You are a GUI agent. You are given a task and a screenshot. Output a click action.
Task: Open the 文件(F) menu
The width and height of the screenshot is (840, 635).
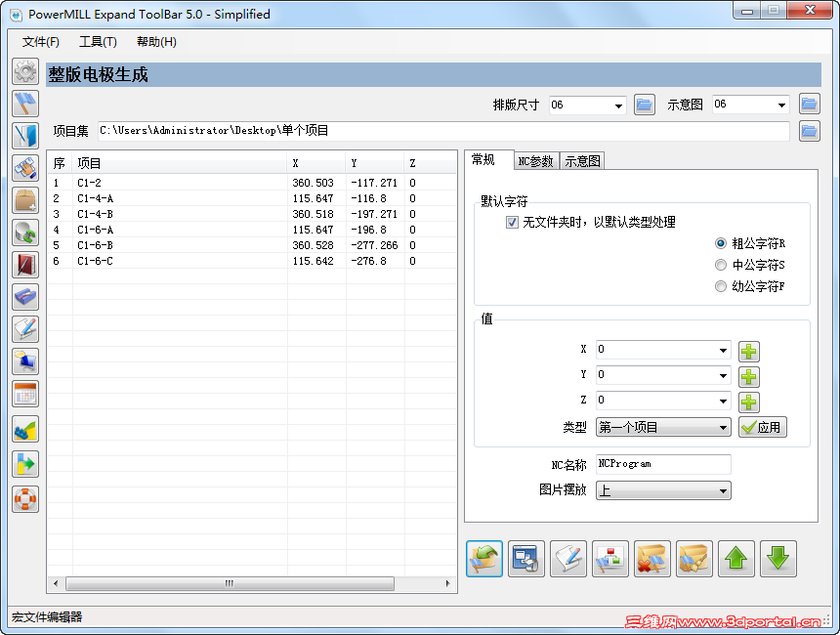41,42
